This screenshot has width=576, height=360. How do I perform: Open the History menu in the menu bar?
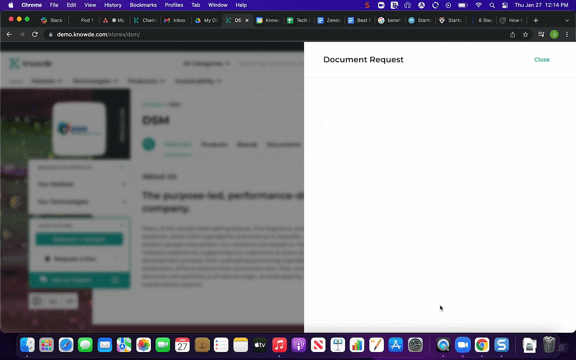tap(112, 5)
